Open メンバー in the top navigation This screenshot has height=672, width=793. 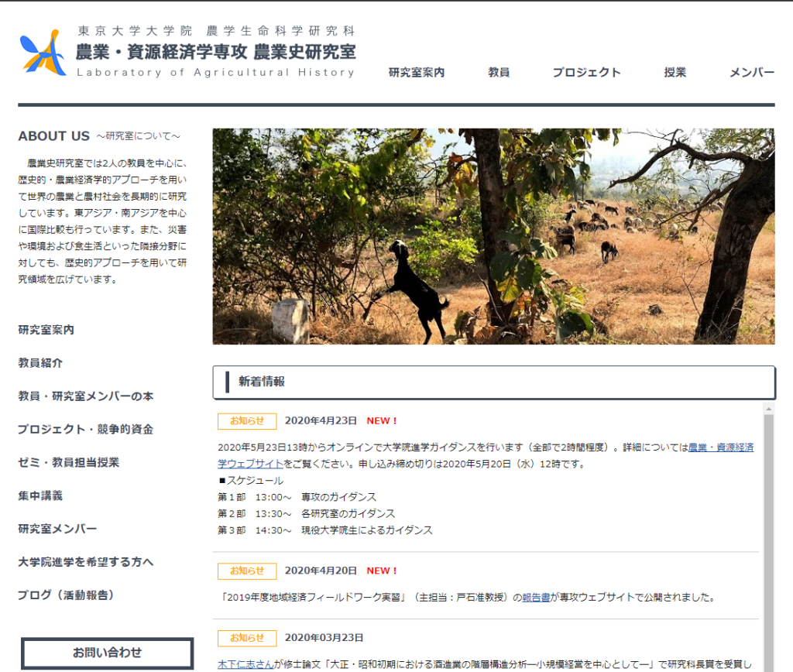pyautogui.click(x=752, y=72)
